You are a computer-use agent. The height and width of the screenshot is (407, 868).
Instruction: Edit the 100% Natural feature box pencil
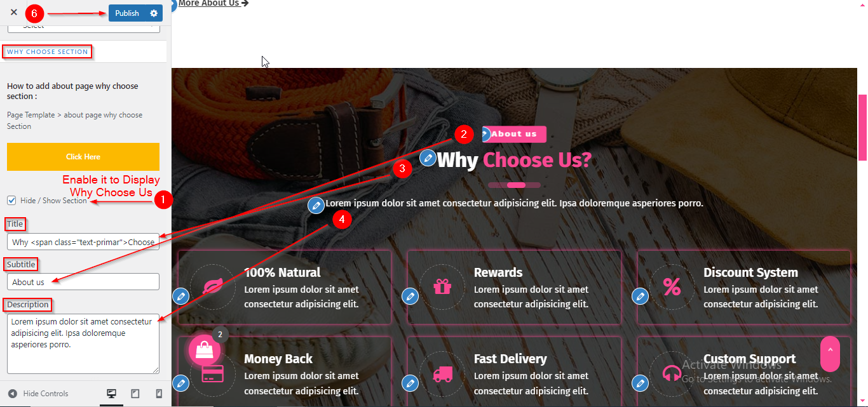(x=181, y=296)
